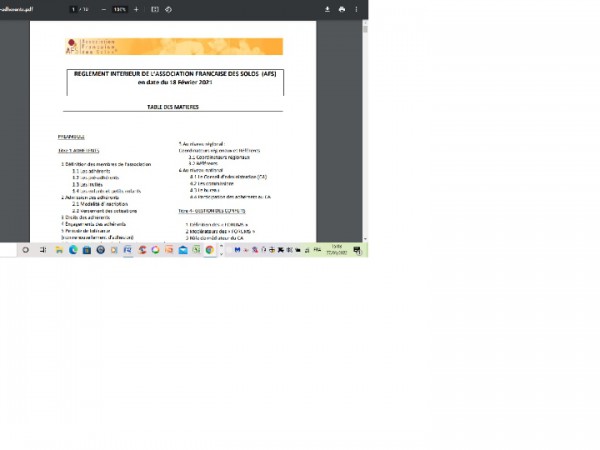Zoom out with the minus button
The image size is (600, 450).
tap(104, 9)
